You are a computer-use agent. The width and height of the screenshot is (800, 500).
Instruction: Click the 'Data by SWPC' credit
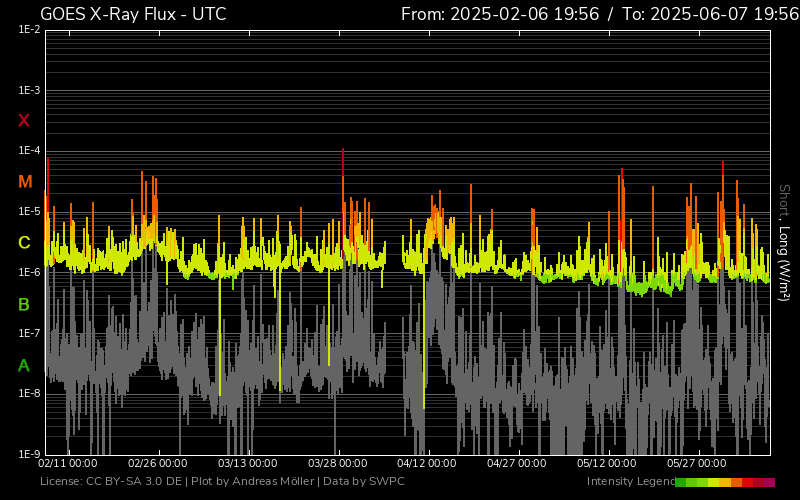tap(364, 481)
